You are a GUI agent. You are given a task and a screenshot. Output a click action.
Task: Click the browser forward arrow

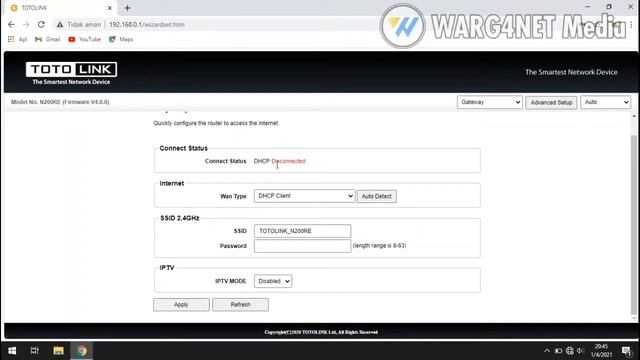click(26, 24)
